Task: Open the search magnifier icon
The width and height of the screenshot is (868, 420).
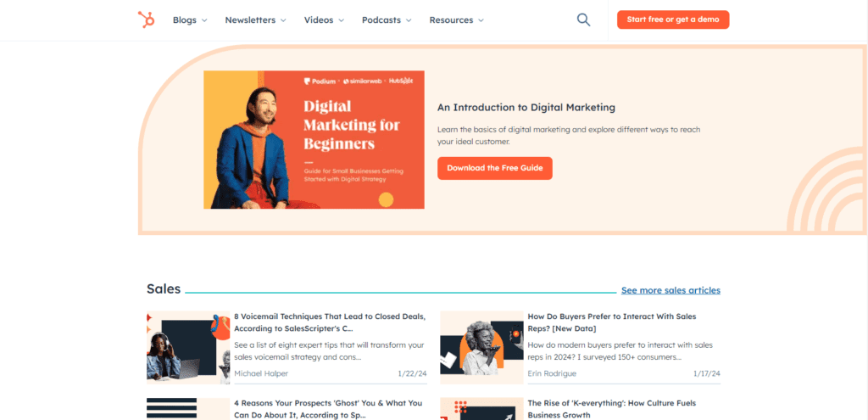Action: [583, 20]
